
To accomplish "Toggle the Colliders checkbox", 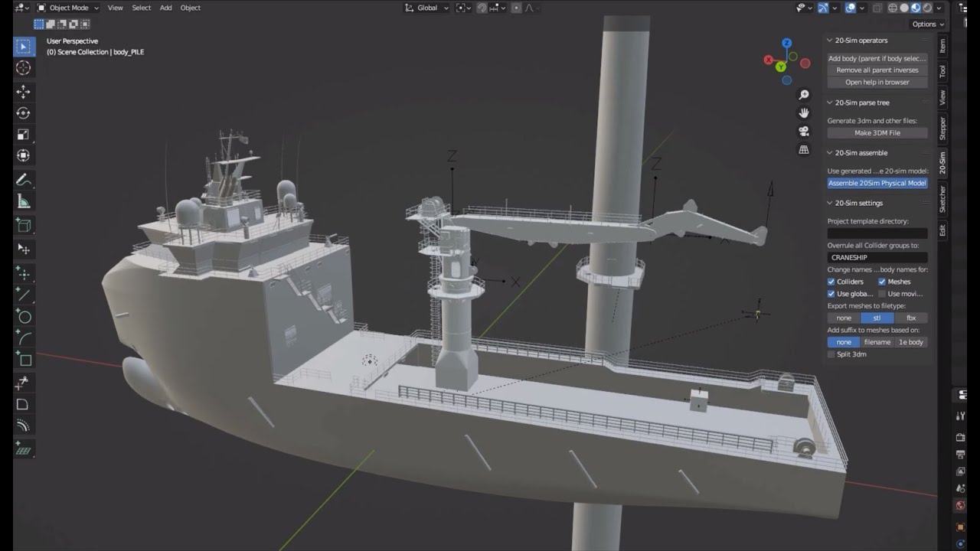I will click(831, 282).
